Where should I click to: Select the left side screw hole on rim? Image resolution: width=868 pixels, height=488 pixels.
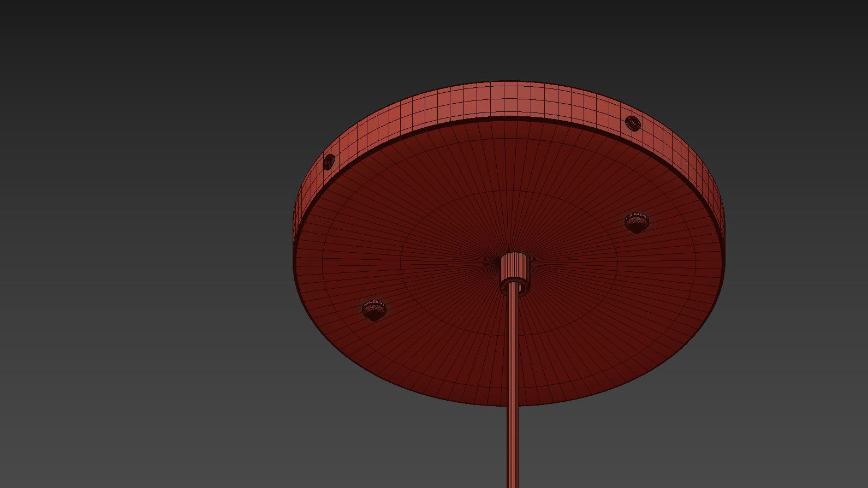[329, 162]
